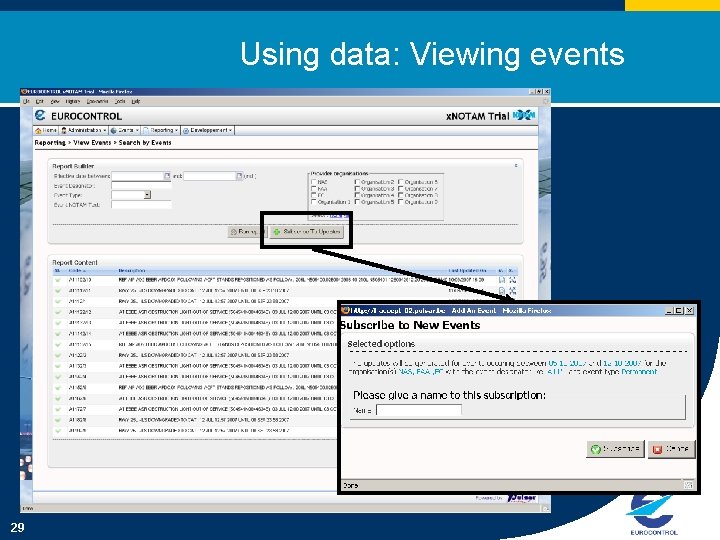The image size is (720, 540).
Task: Go to Home in the xNOTAM navigation bar
Action: click(46, 130)
